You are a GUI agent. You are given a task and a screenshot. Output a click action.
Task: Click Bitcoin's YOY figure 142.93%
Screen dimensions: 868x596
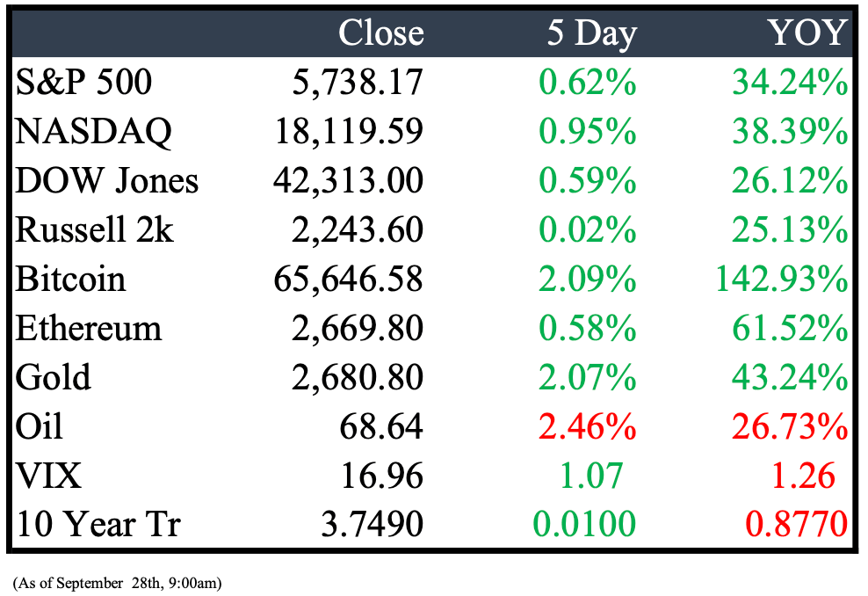781,279
